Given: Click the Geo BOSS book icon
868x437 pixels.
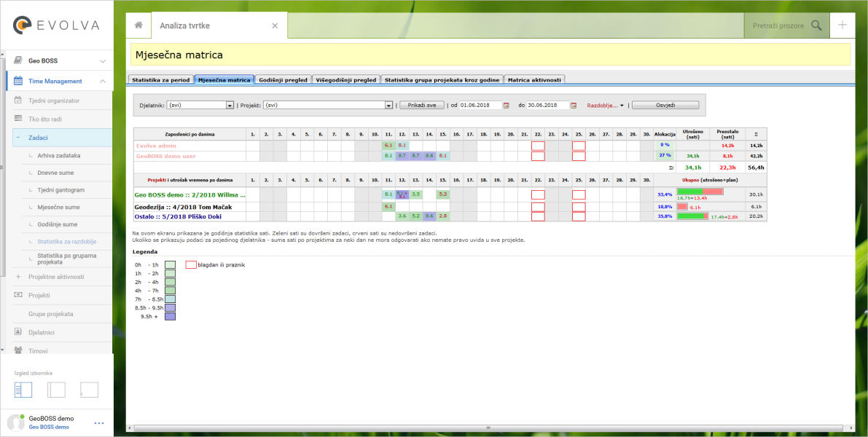Looking at the screenshot, I should tap(18, 61).
